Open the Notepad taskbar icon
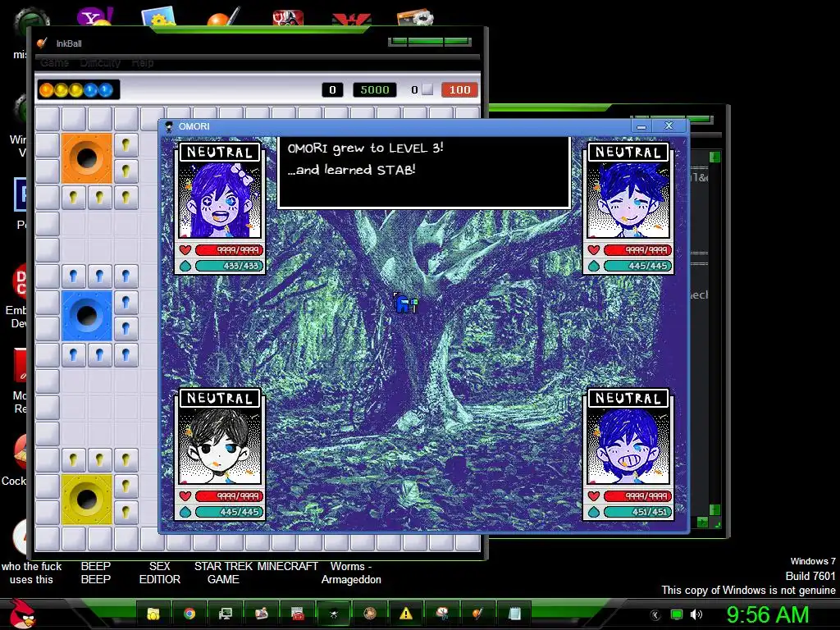Image resolution: width=840 pixels, height=630 pixels. 514,614
